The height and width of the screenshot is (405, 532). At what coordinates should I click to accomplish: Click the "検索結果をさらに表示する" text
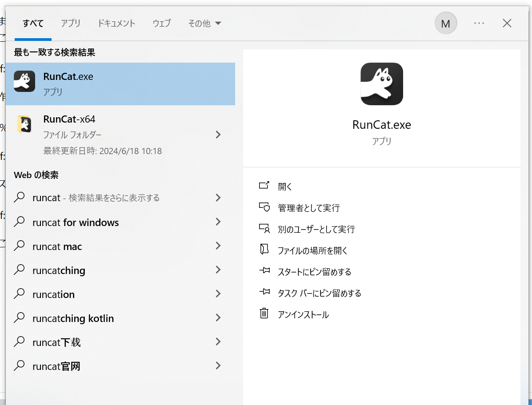pyautogui.click(x=114, y=198)
